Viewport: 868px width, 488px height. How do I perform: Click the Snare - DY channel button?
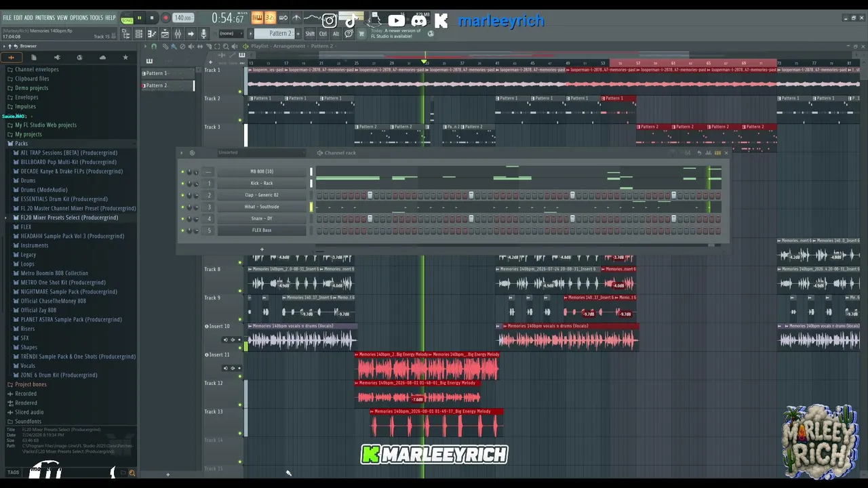point(262,219)
